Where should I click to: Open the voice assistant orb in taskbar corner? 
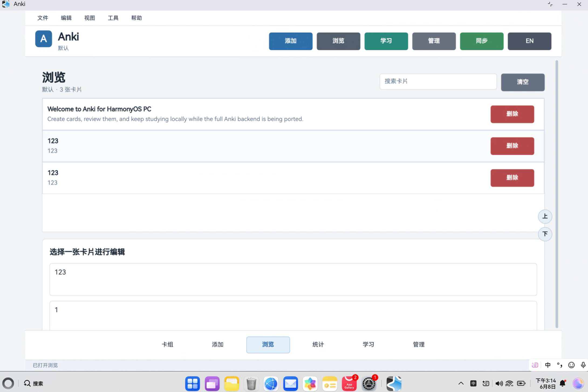click(578, 383)
